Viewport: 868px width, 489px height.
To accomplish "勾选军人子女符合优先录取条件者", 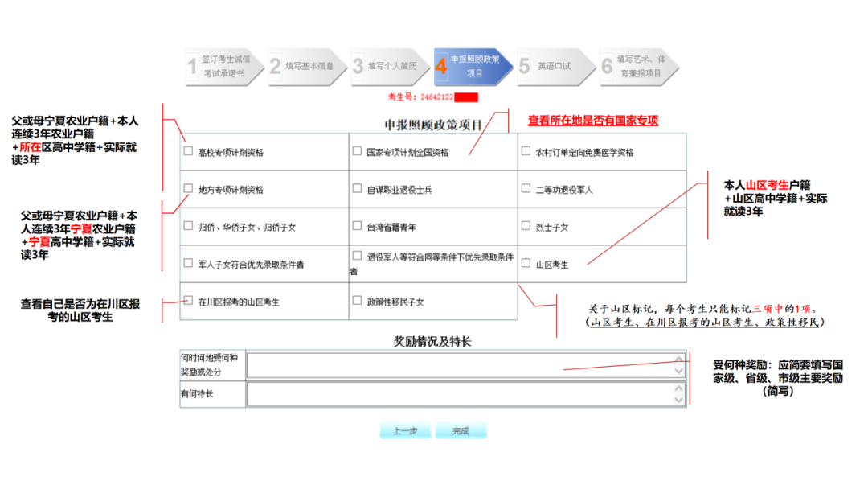I will (x=188, y=262).
